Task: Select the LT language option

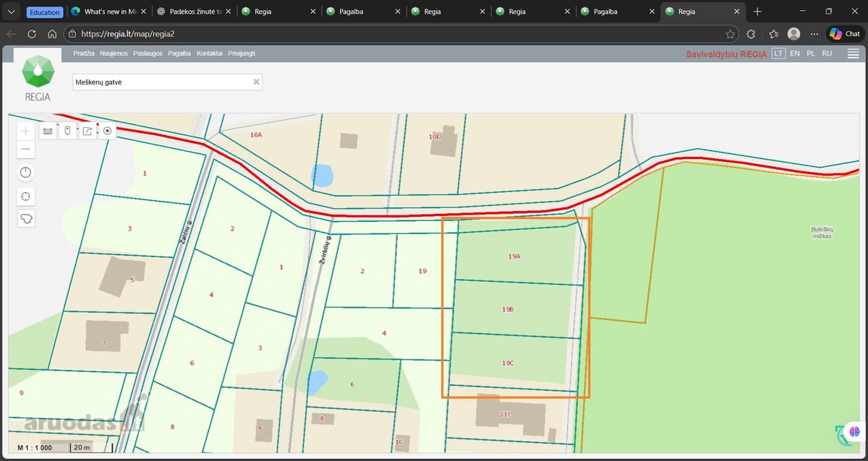Action: (x=778, y=53)
